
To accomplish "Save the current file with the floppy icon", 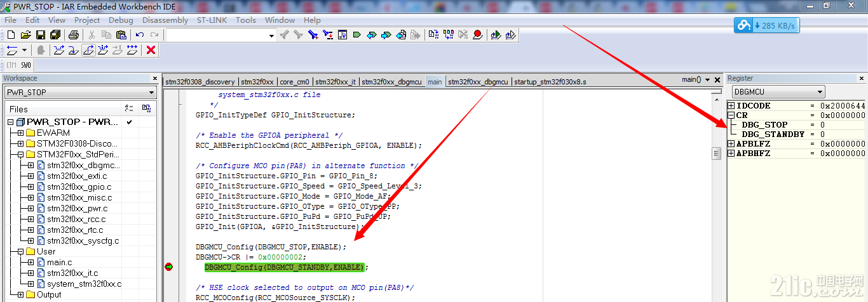I will click(x=40, y=35).
